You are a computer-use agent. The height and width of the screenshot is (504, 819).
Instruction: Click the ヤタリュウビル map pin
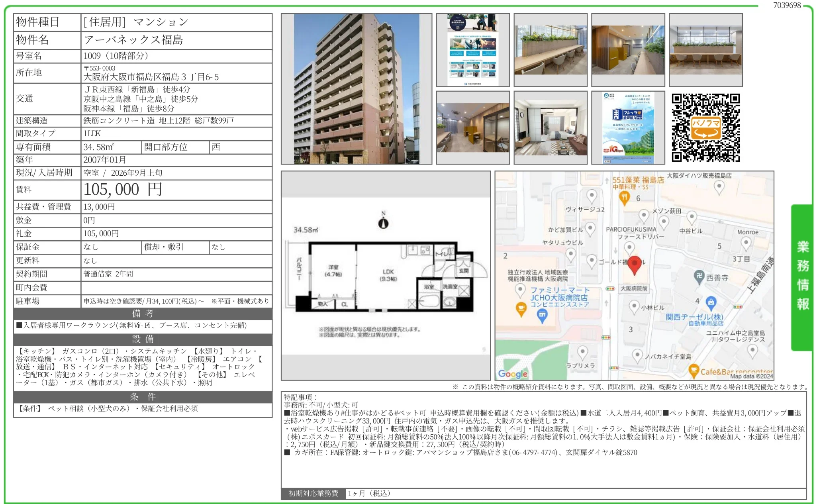[x=570, y=255]
